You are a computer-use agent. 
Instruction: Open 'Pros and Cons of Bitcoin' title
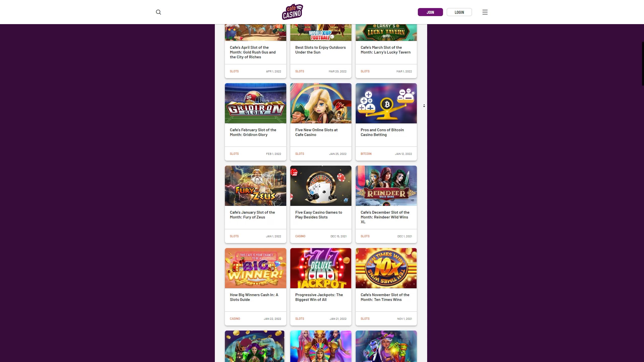click(x=382, y=132)
